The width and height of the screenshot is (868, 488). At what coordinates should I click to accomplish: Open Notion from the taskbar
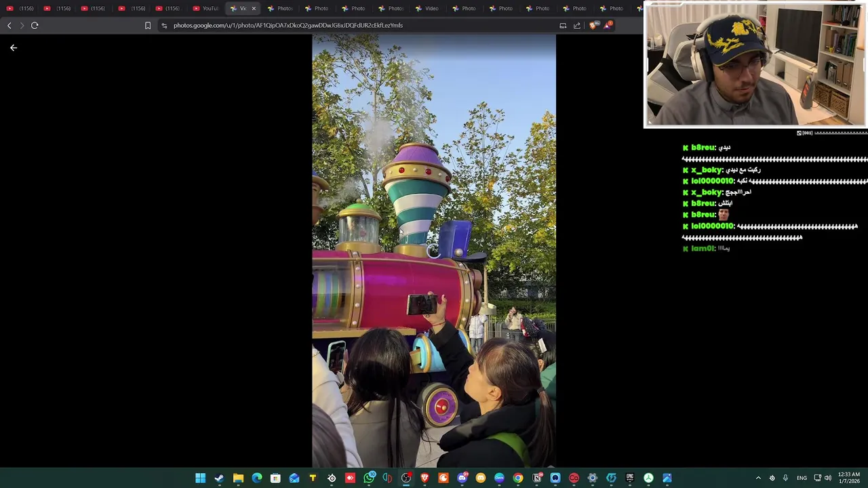[536, 478]
